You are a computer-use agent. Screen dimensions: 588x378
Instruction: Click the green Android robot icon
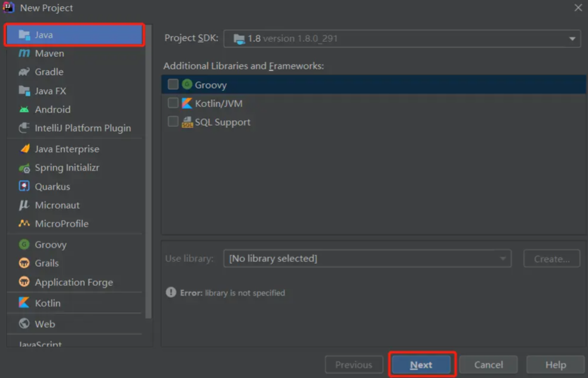pos(24,109)
